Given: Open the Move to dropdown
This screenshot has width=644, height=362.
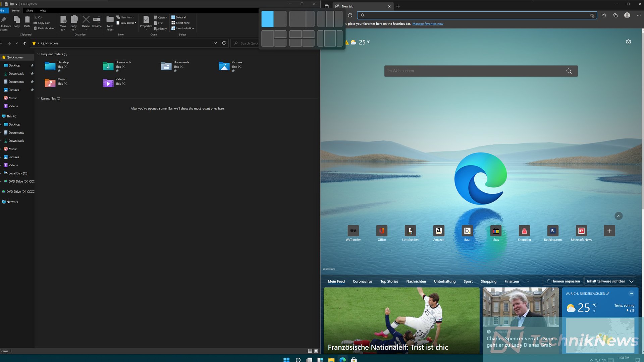Looking at the screenshot, I should (63, 23).
